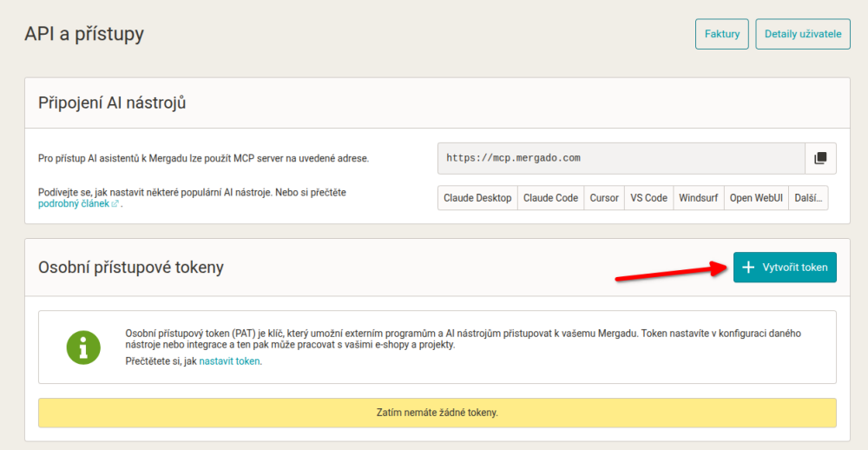
Task: Create a new token with Vytvořit token
Action: [x=785, y=267]
